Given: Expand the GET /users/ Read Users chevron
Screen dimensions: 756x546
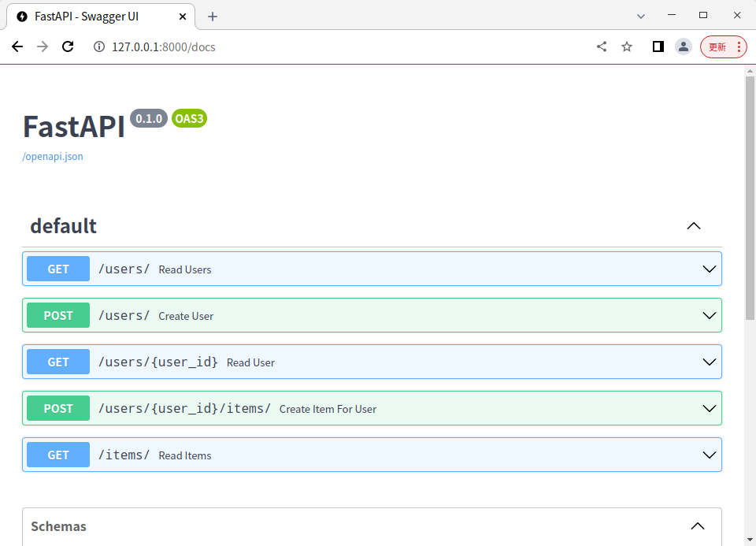Looking at the screenshot, I should (709, 269).
